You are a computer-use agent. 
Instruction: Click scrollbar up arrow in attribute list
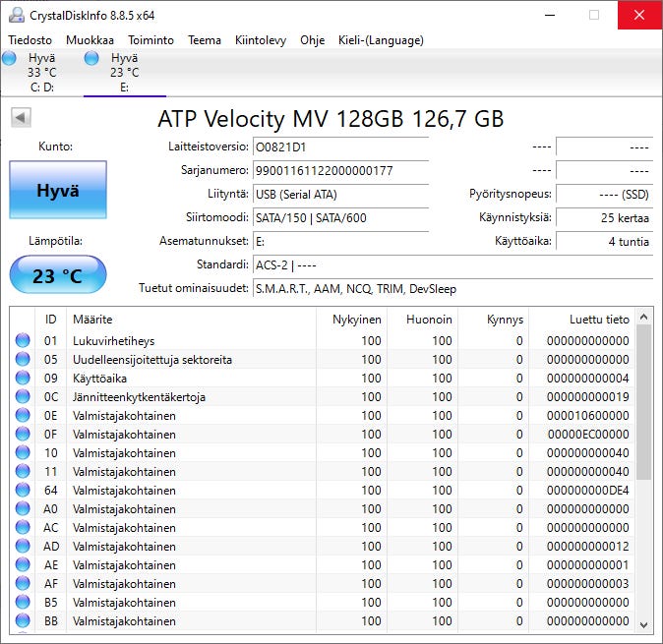point(644,319)
